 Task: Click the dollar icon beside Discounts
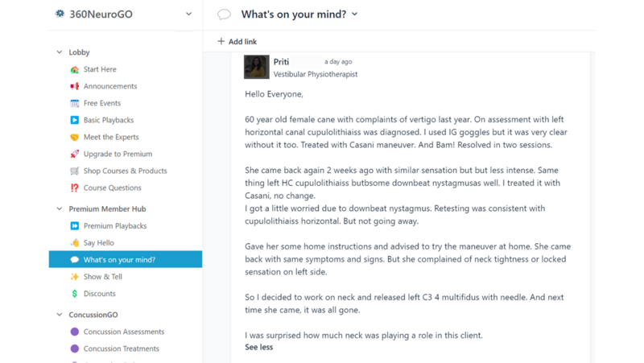pyautogui.click(x=75, y=294)
